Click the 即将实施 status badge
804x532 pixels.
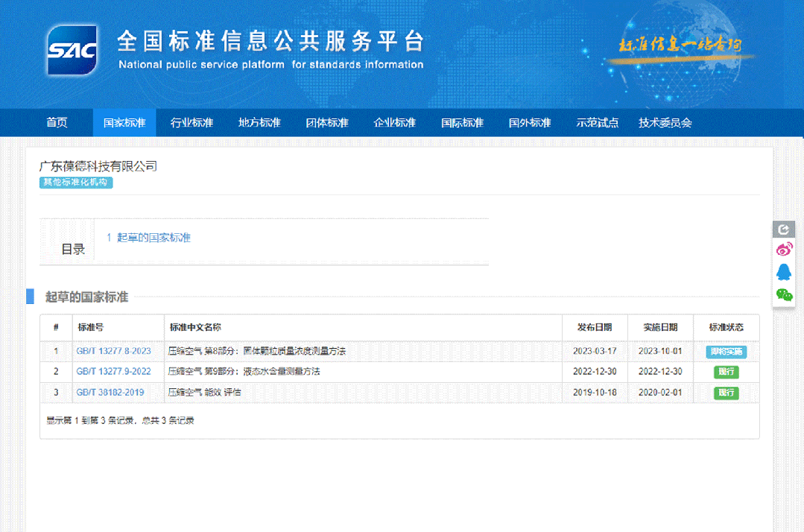pyautogui.click(x=724, y=350)
